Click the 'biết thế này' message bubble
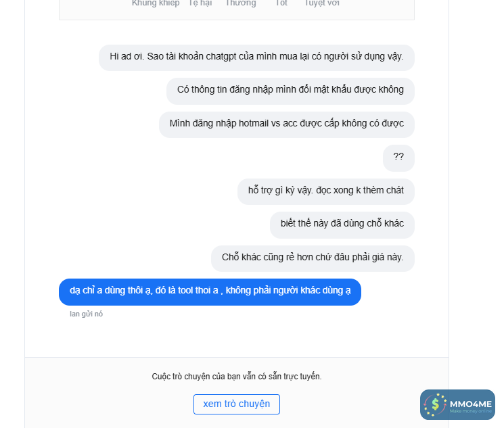This screenshot has width=504, height=428. 342,224
